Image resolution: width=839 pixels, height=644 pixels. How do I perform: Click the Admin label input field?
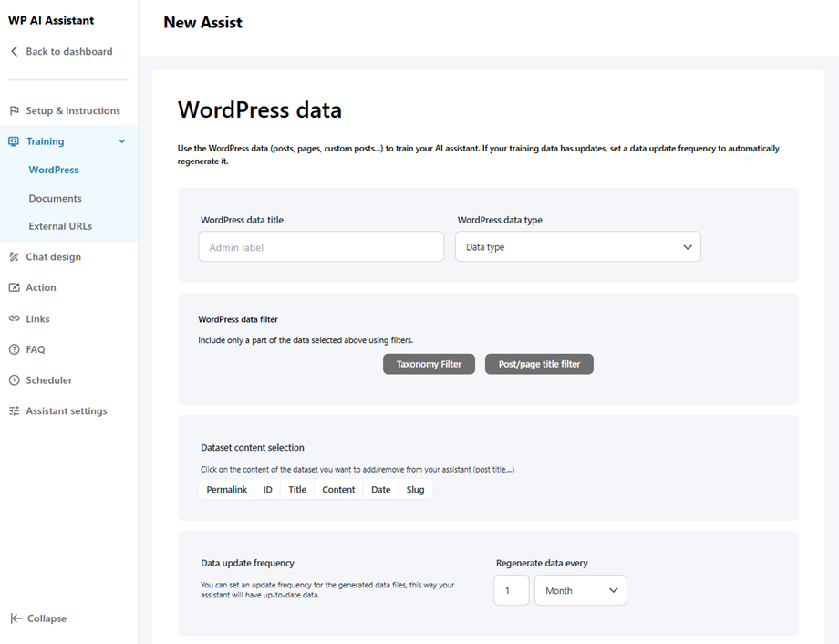321,246
